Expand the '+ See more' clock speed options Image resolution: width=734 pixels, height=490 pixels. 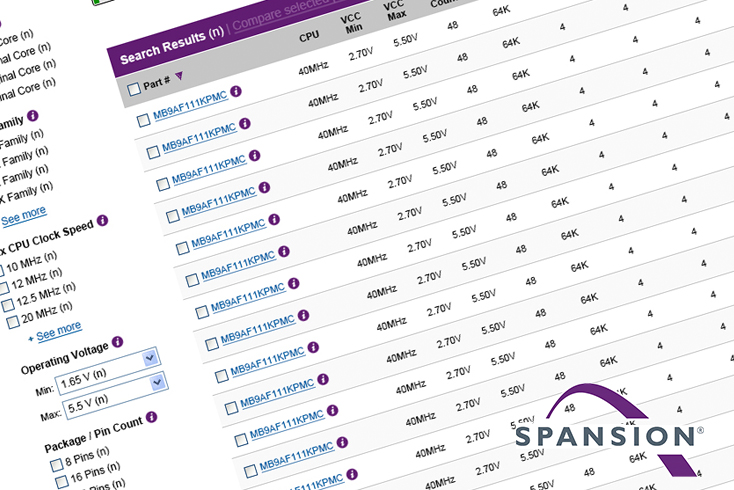(x=55, y=332)
